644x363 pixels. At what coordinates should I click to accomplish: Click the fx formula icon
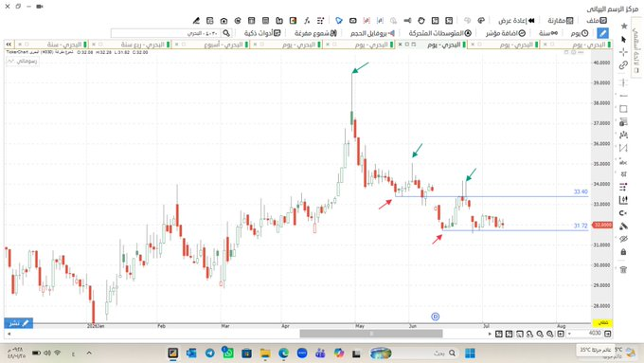(307, 21)
